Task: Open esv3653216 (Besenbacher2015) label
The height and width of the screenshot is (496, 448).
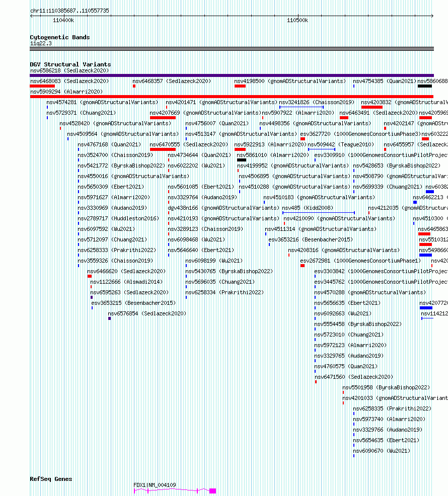Action: coord(311,239)
